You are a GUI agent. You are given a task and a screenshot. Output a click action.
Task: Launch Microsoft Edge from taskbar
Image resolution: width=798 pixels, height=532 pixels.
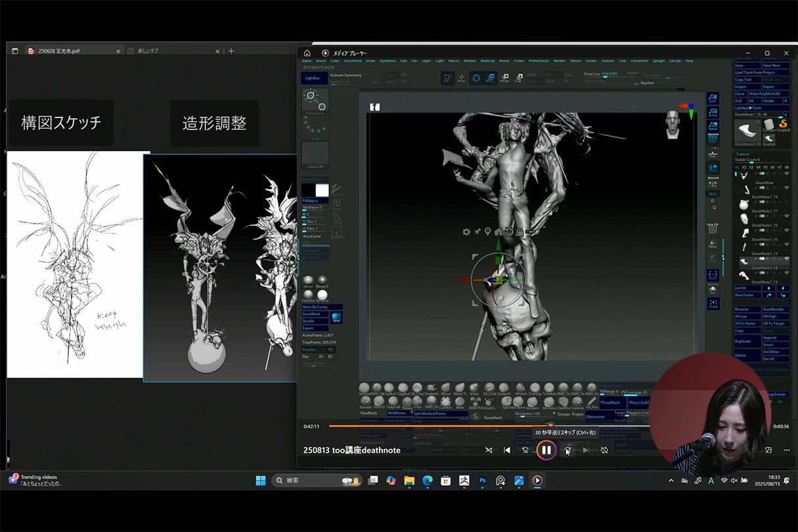(x=428, y=481)
